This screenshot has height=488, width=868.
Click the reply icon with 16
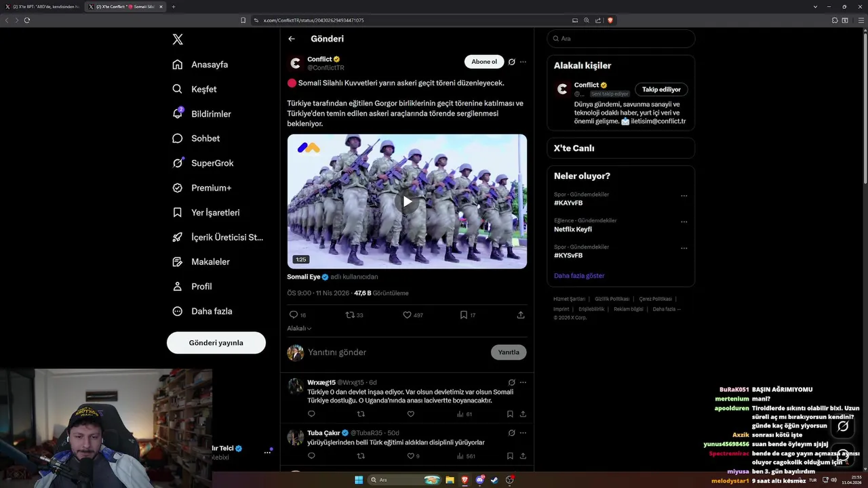coord(294,315)
